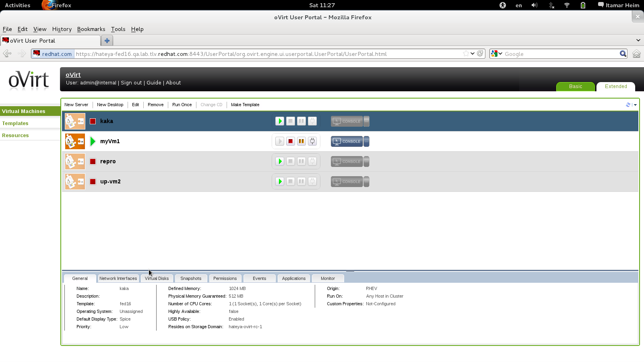Viewport: 644px width, 362px height.
Task: Stop the myVm1 virtual machine
Action: click(291, 141)
